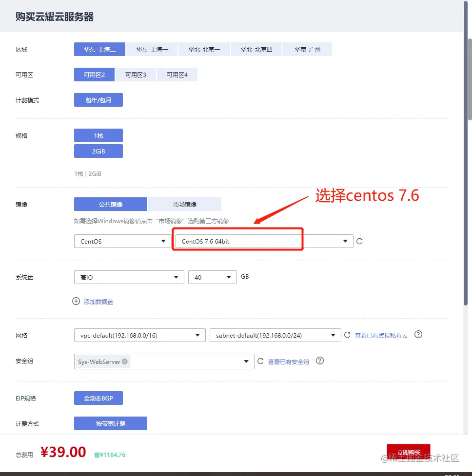Choose availability zone 可用区3
The height and width of the screenshot is (476, 472).
click(136, 75)
